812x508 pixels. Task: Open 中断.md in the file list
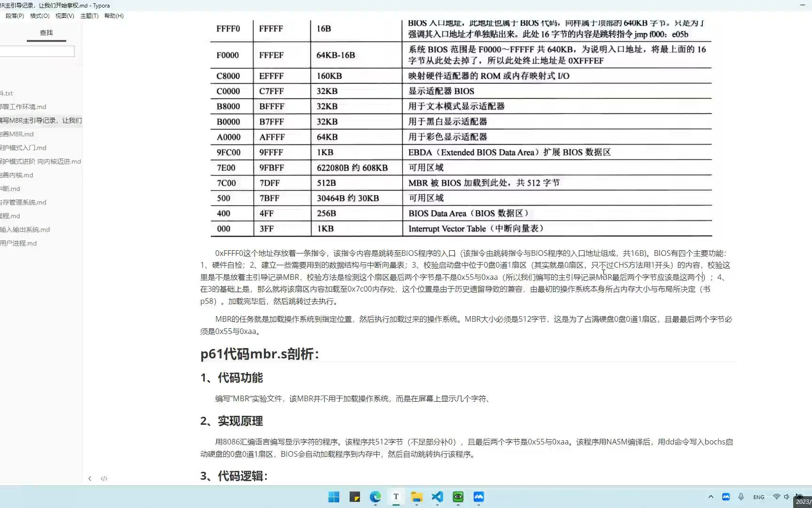point(10,189)
